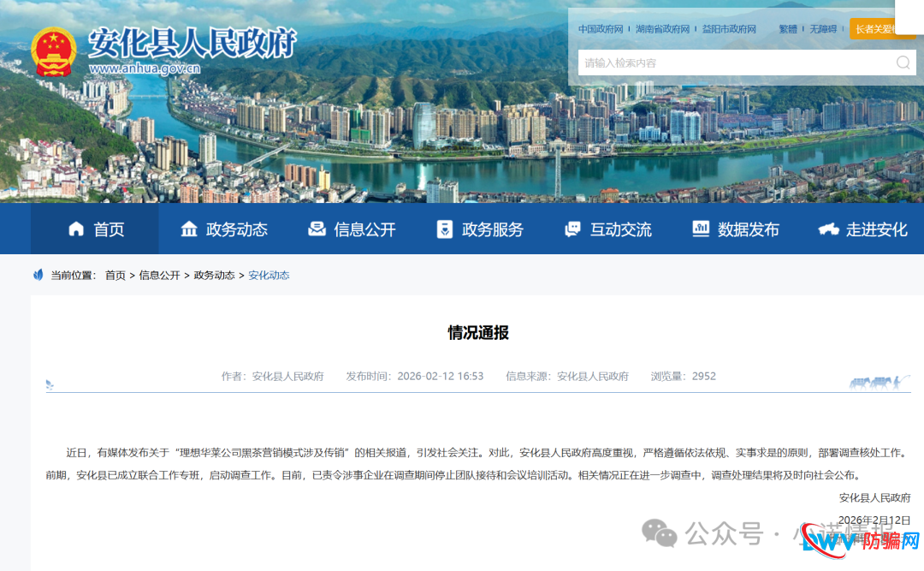This screenshot has height=571, width=924.
Task: Enable 无障碍 accessibility mode
Action: [x=823, y=28]
